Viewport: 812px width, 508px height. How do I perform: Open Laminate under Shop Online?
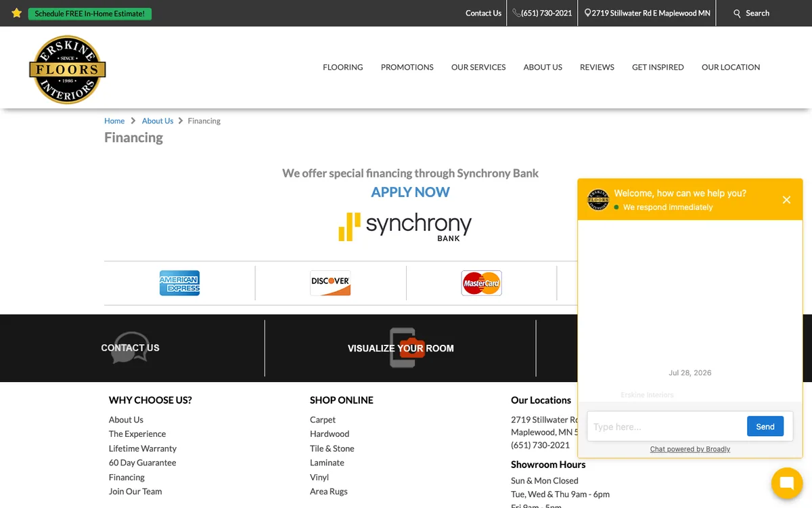click(327, 463)
